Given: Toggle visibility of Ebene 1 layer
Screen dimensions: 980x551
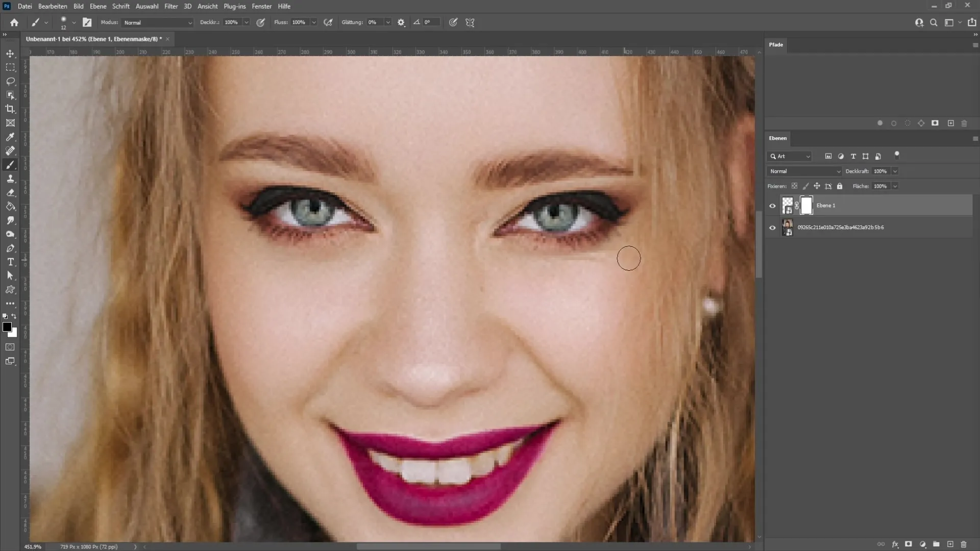Looking at the screenshot, I should point(772,205).
